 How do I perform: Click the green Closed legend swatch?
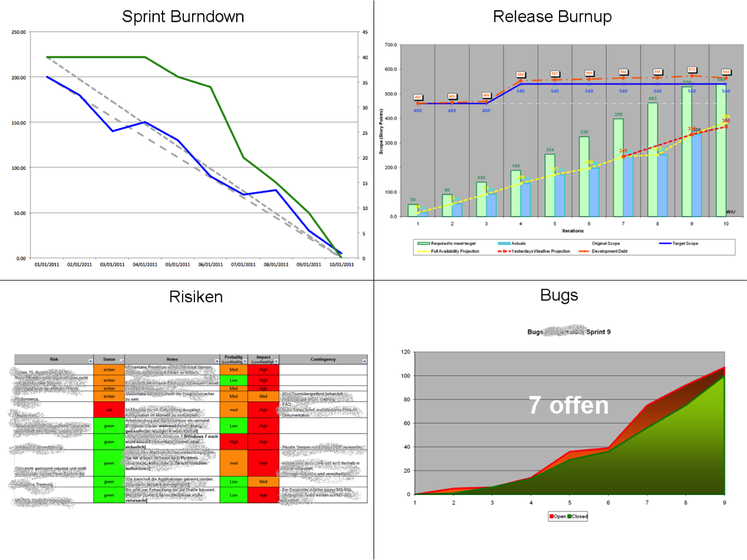[x=570, y=517]
